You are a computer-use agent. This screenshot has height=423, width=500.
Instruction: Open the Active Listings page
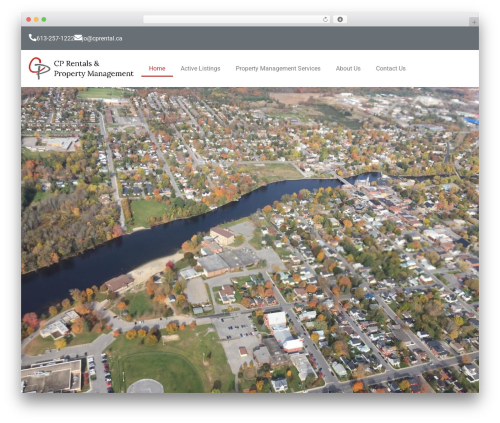point(200,68)
